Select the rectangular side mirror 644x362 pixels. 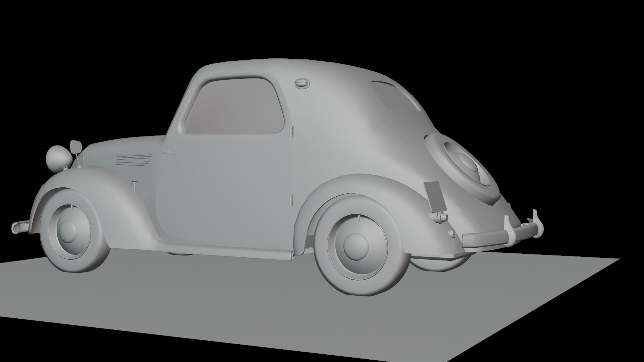click(75, 146)
